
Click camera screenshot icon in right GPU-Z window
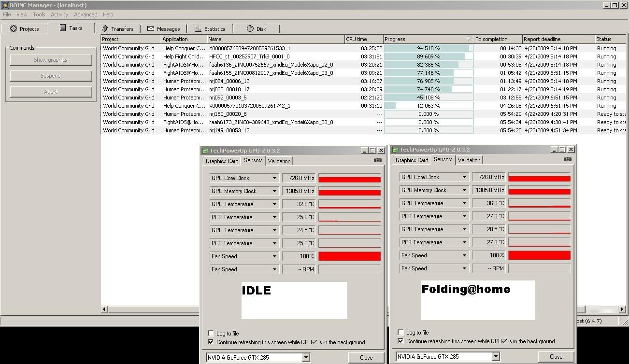(x=567, y=159)
